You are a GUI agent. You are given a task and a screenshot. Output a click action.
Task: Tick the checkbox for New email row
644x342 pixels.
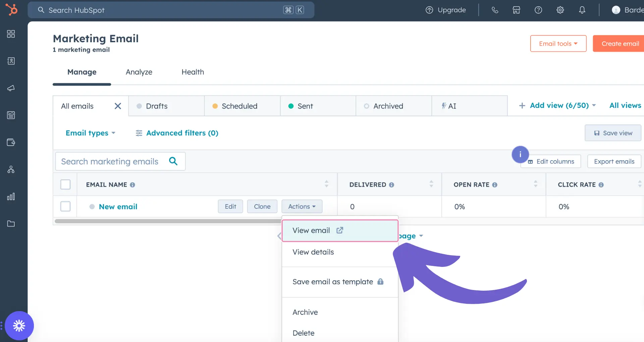coord(65,206)
